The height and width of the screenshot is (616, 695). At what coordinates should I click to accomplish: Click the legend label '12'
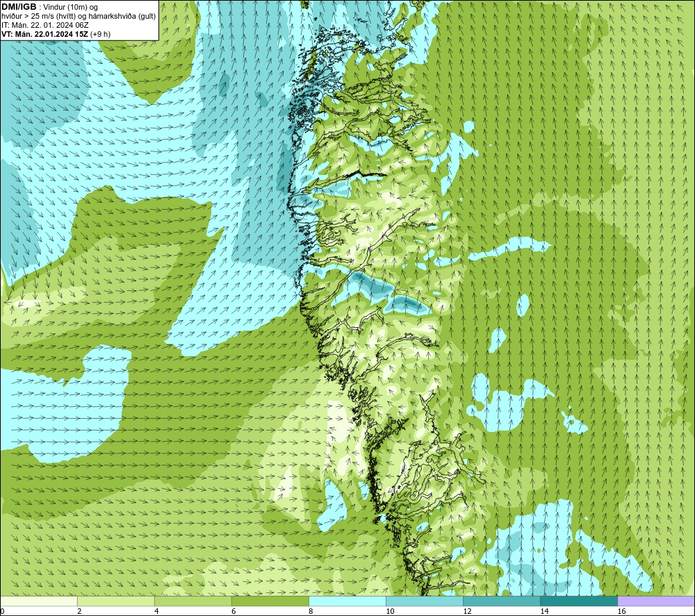pos(467,612)
